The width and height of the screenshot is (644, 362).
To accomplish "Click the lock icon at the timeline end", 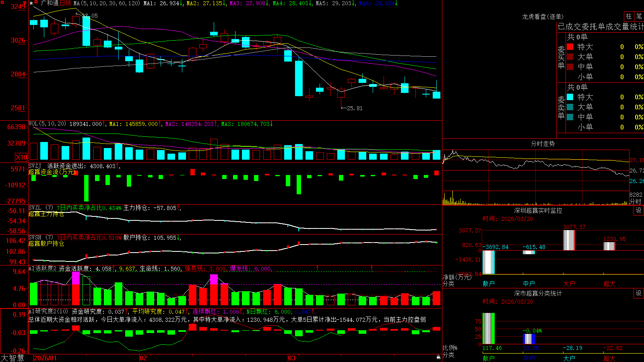I will pos(439,357).
